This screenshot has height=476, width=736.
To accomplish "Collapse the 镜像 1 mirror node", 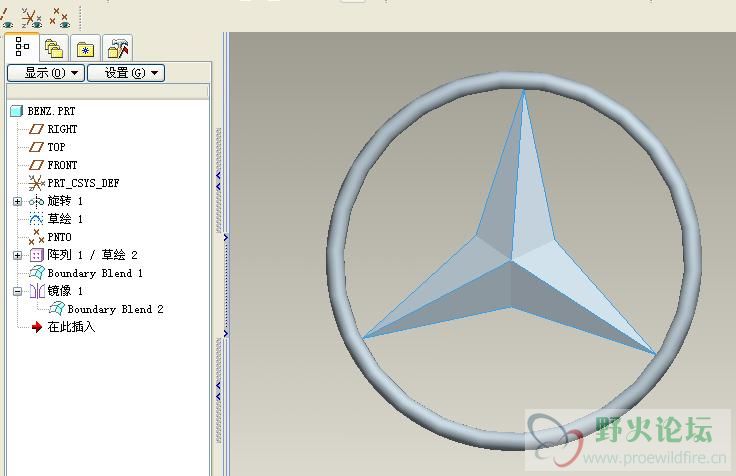I will (x=17, y=291).
